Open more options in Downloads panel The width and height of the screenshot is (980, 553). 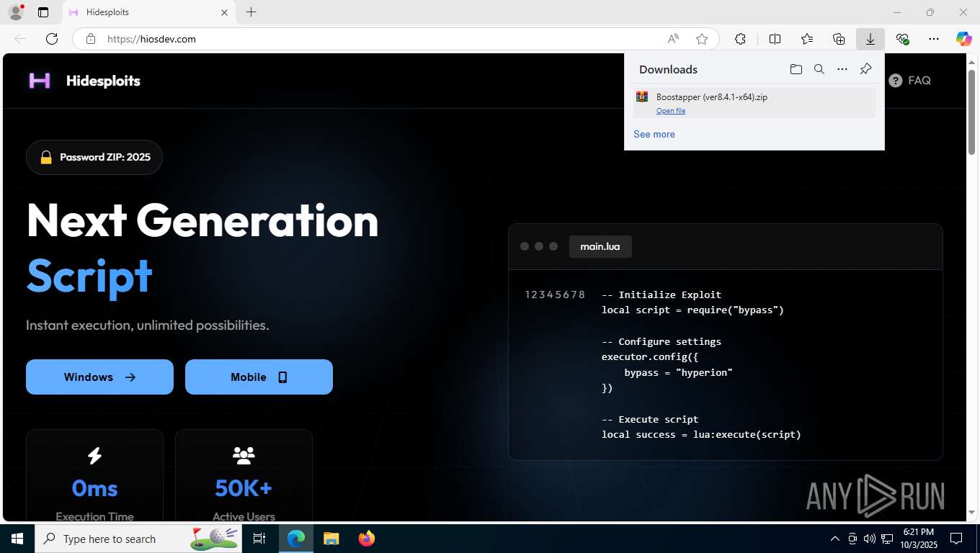(x=842, y=69)
